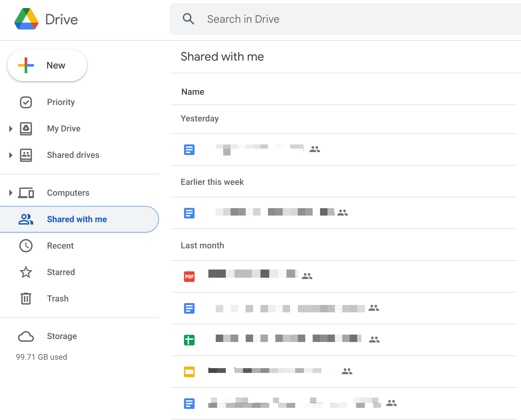Image resolution: width=521 pixels, height=420 pixels.
Task: Click the Last month group heading
Action: (x=203, y=245)
